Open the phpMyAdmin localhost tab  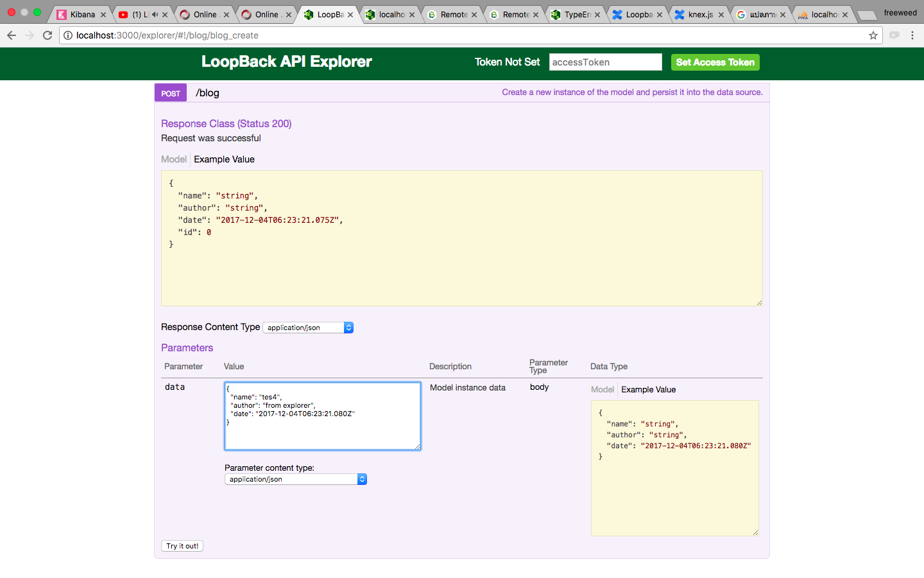(824, 15)
